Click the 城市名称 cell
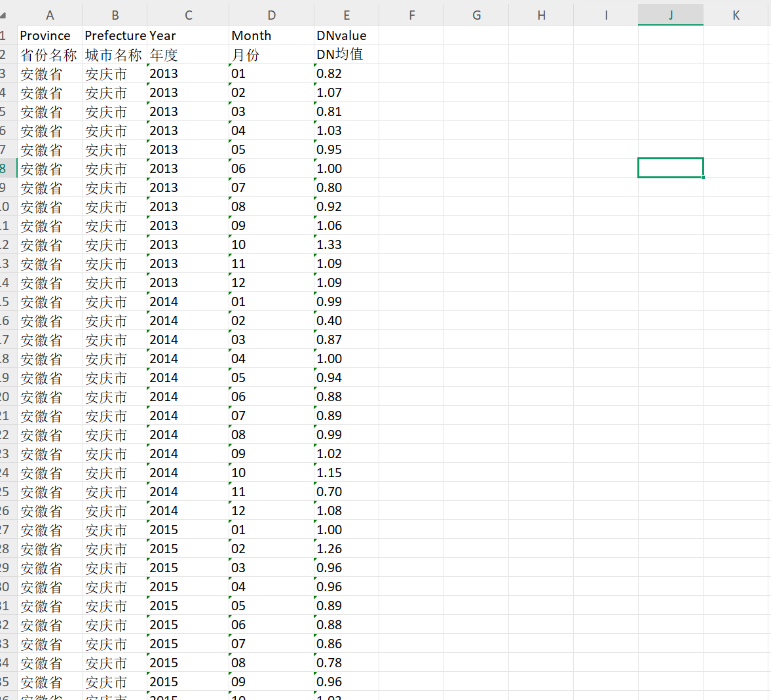 115,54
